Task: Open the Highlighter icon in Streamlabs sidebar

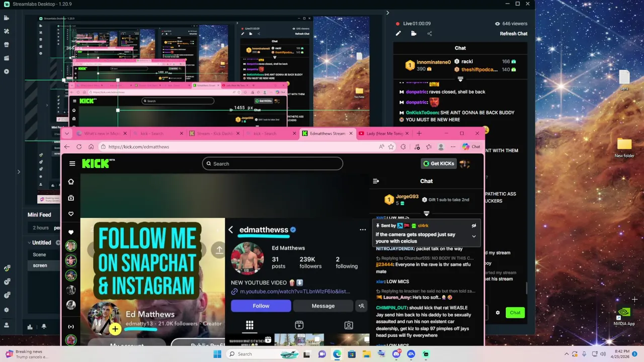Action: pos(7,58)
